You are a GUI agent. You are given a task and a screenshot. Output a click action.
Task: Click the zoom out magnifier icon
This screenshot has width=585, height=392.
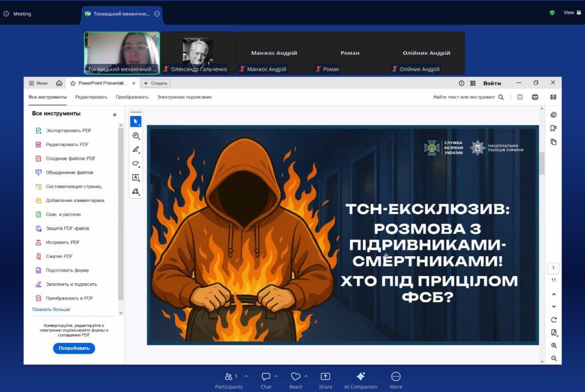tap(554, 358)
